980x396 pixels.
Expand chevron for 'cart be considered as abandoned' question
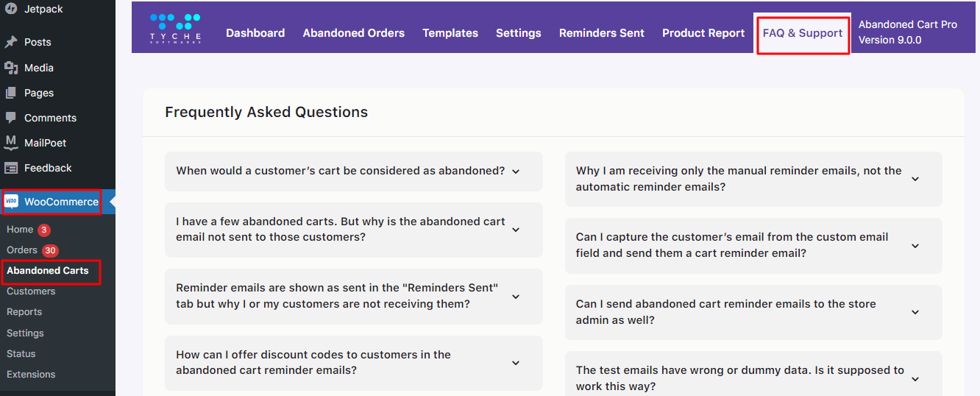[x=516, y=172]
